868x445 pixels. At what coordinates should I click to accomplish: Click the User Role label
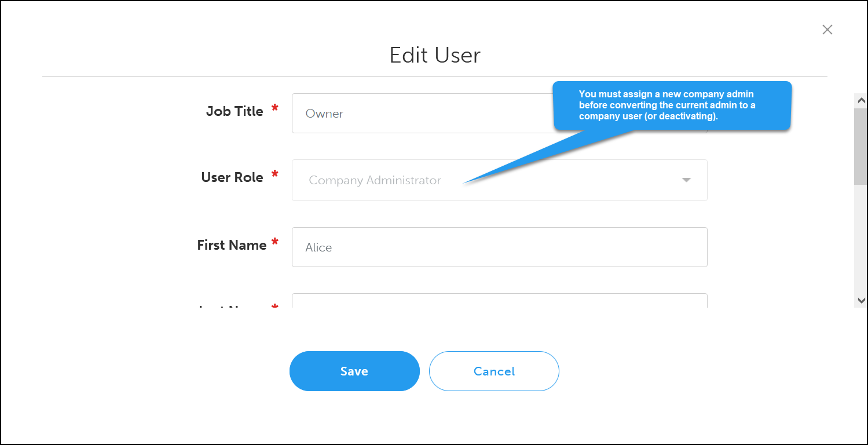pyautogui.click(x=232, y=177)
